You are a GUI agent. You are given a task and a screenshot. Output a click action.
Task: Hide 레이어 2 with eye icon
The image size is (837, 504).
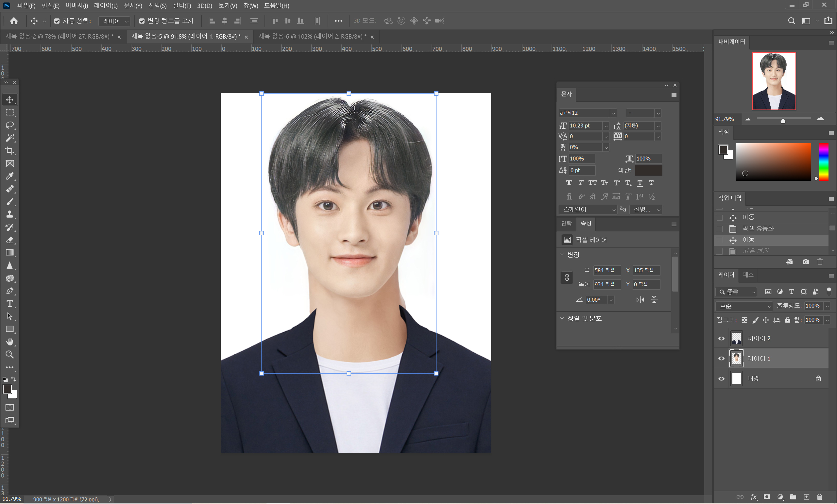[722, 338]
